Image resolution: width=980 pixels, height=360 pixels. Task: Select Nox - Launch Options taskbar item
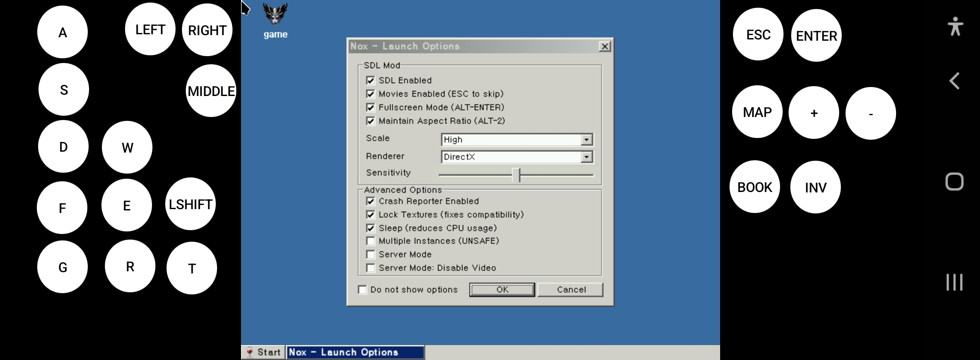pyautogui.click(x=355, y=352)
